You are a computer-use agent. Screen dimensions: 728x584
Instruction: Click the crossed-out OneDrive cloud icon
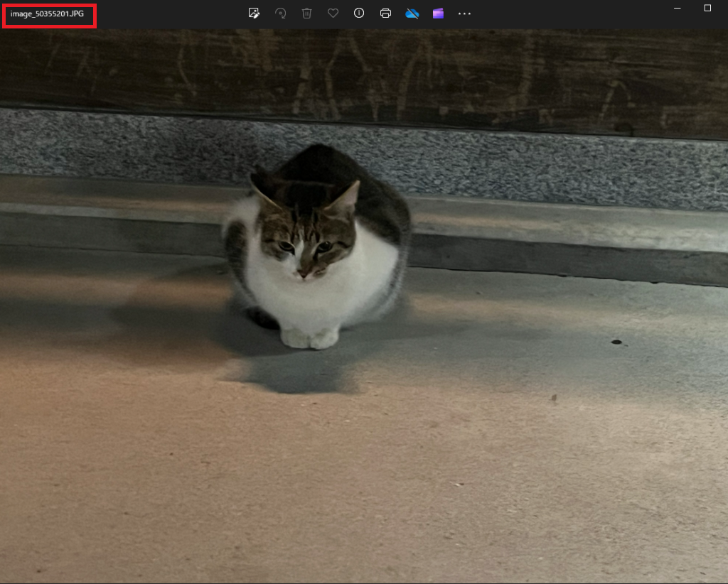412,13
